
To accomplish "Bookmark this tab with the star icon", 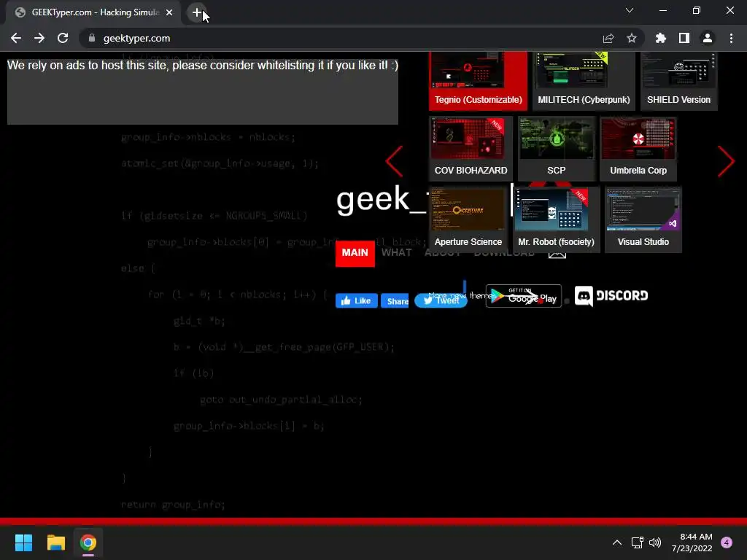I will point(632,38).
